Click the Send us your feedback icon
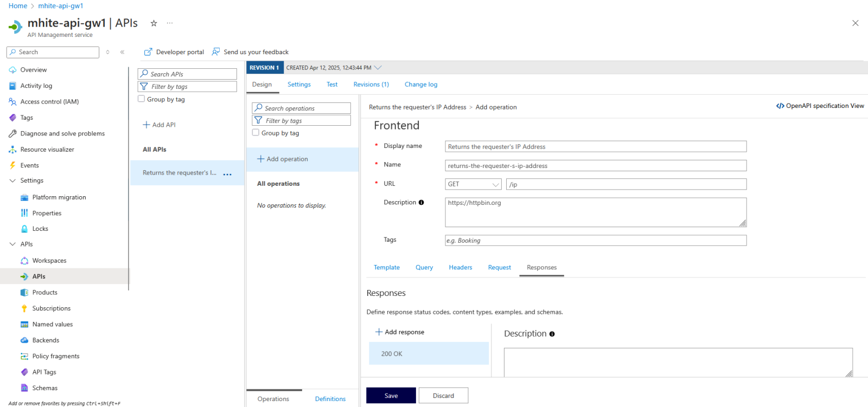 click(x=216, y=52)
